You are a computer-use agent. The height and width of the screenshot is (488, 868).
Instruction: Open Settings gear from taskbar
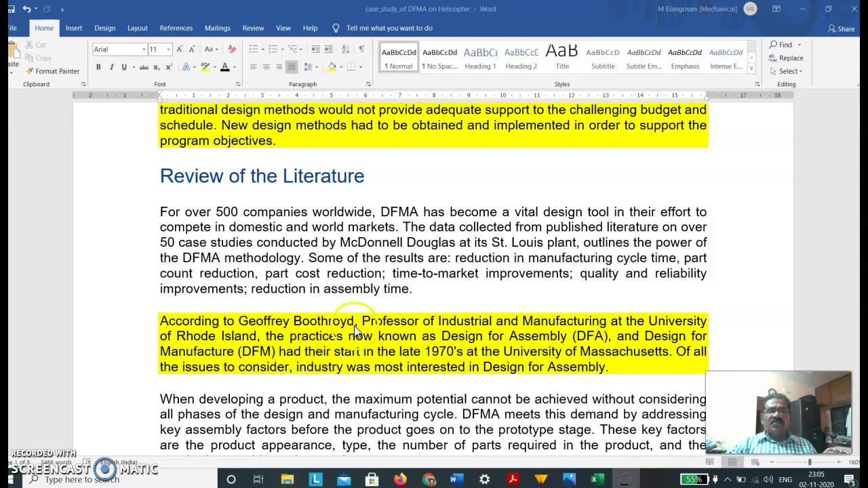click(x=484, y=480)
